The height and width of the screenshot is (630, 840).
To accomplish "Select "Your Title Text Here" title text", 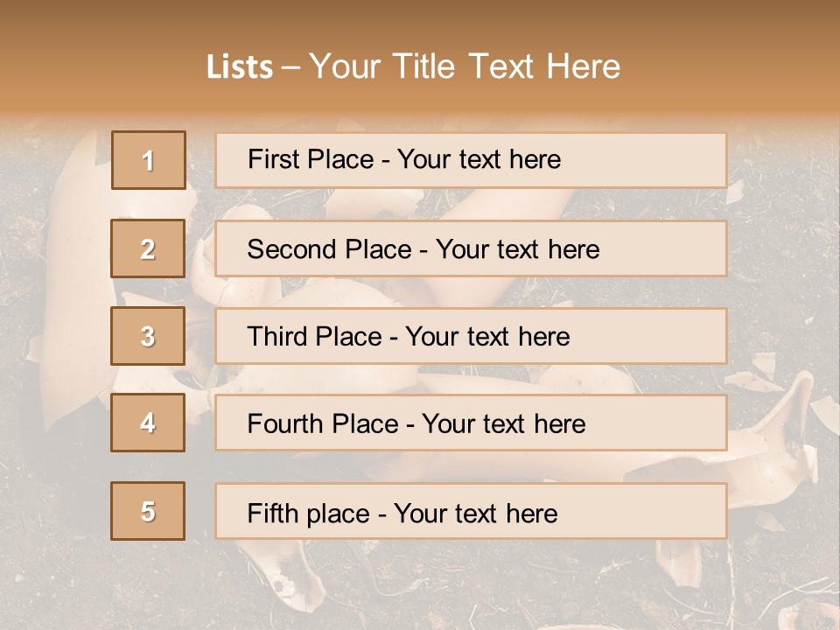I will coord(465,66).
